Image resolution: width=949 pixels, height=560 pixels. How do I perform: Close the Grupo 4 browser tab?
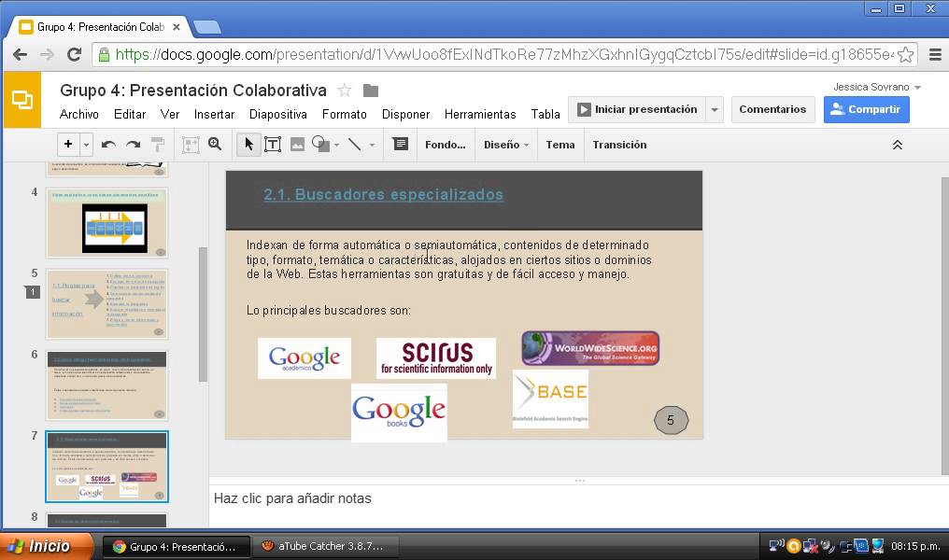tap(177, 27)
